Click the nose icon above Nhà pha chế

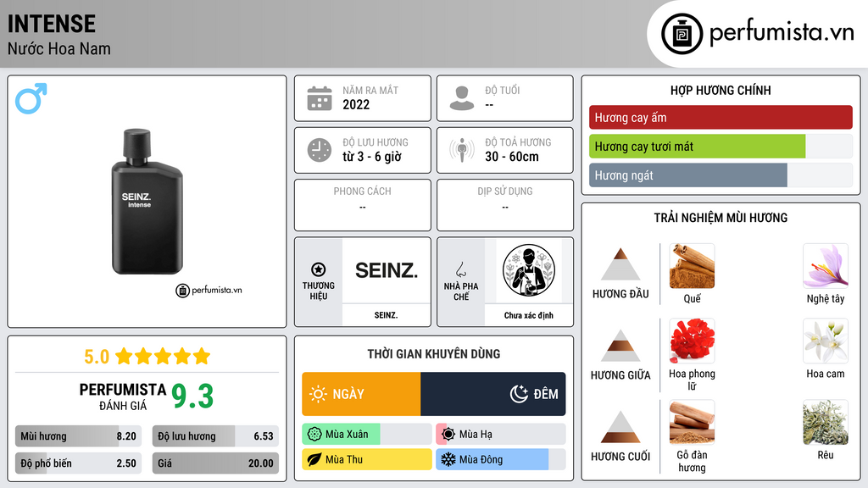[460, 269]
